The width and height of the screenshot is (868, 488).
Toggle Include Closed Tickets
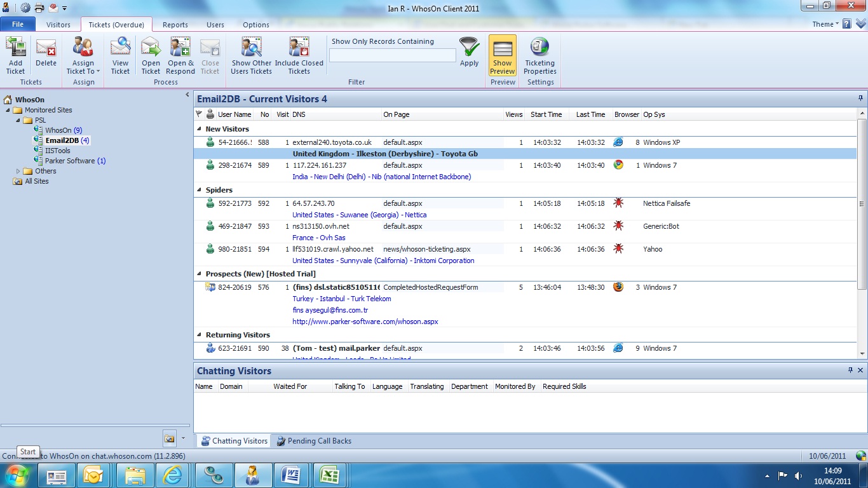[299, 55]
